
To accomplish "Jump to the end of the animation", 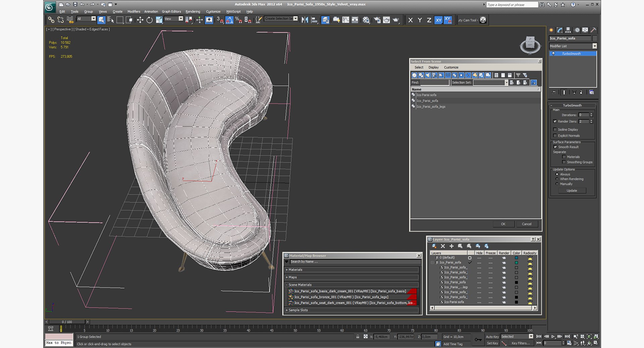I will (x=567, y=337).
